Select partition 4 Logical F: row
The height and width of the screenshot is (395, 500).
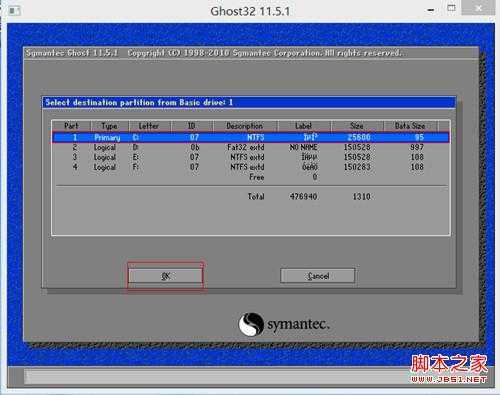coord(251,167)
